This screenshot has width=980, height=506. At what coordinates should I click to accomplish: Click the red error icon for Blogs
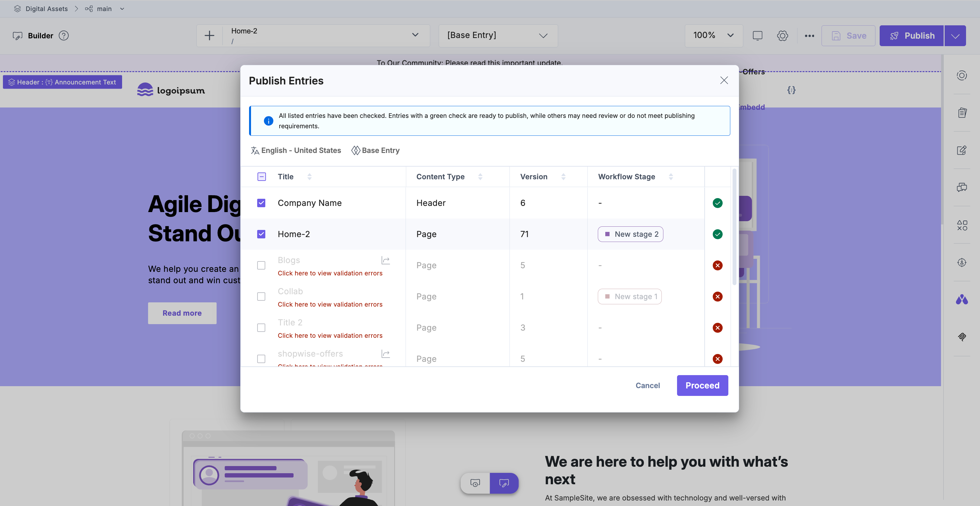pos(717,265)
